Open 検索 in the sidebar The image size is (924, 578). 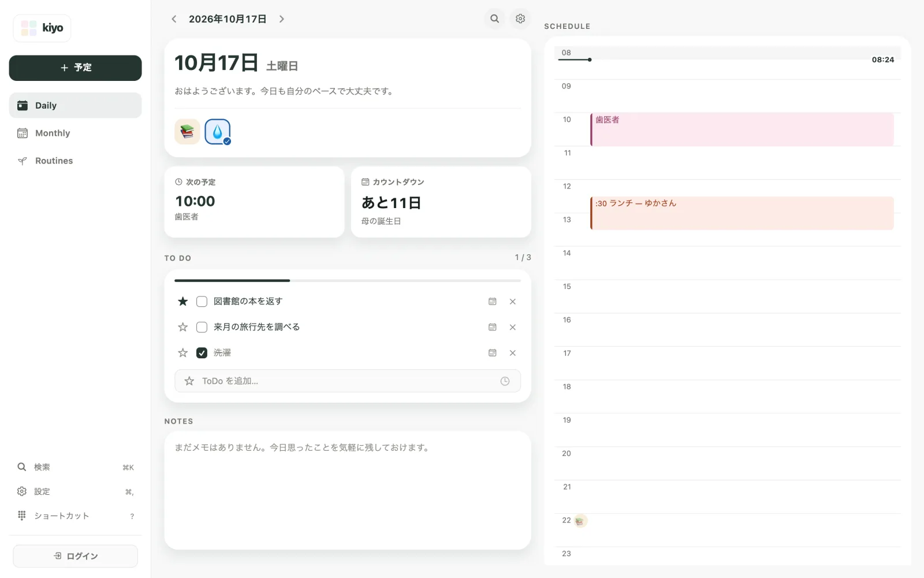pyautogui.click(x=75, y=467)
